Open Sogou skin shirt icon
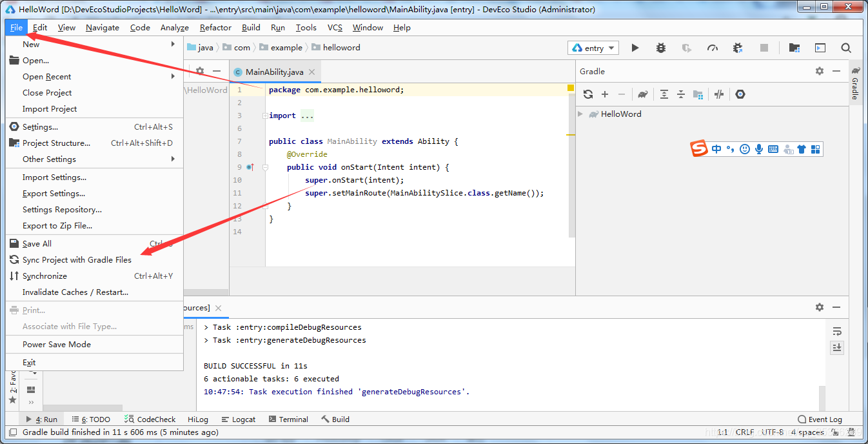The image size is (868, 444). [x=802, y=149]
